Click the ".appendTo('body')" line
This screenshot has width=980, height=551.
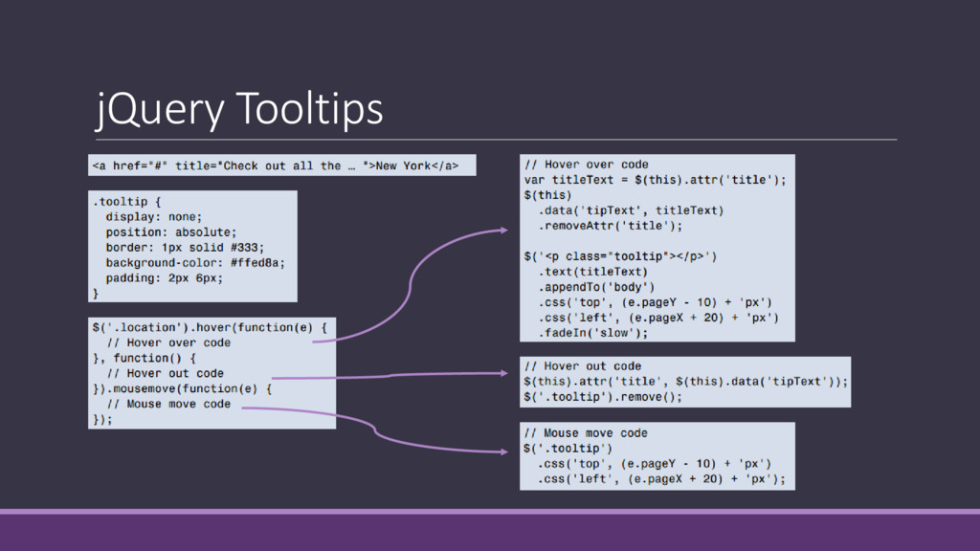pos(597,287)
